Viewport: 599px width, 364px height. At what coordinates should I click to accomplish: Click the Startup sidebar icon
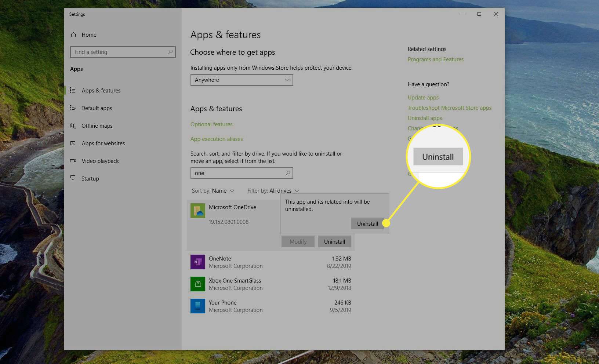pos(73,178)
